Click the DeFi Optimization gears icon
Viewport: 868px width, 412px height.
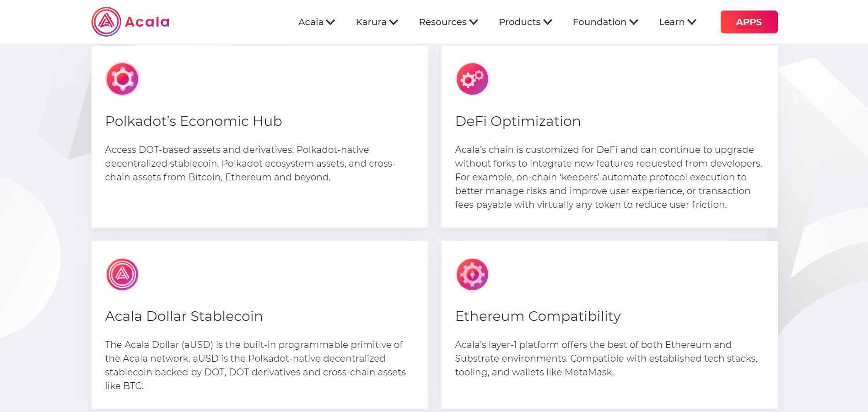click(472, 79)
